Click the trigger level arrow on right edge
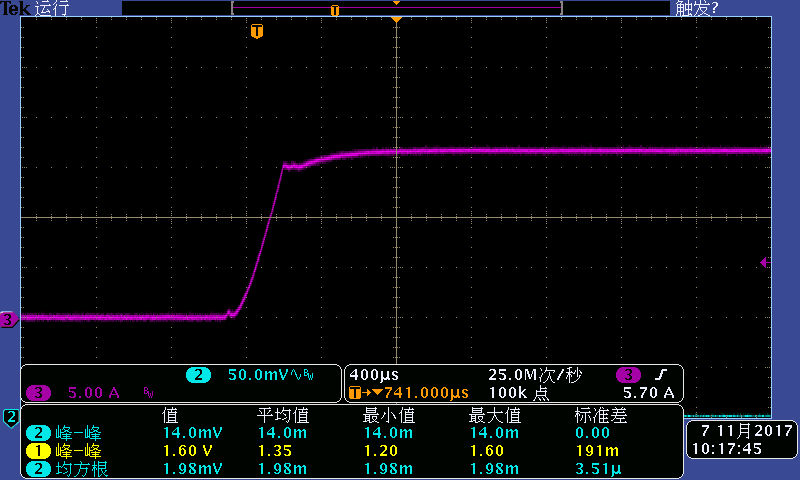Viewport: 800px width, 480px height. coord(765,262)
